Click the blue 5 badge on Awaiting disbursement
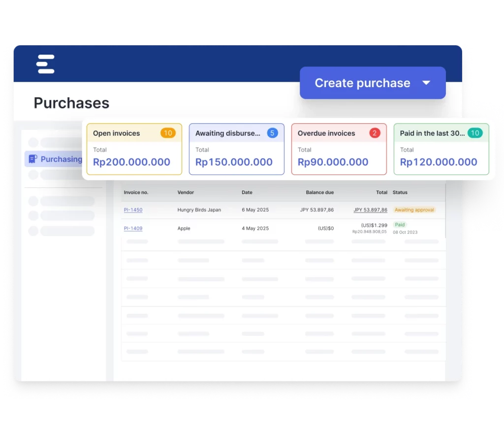This screenshot has height=427, width=504. tap(272, 133)
